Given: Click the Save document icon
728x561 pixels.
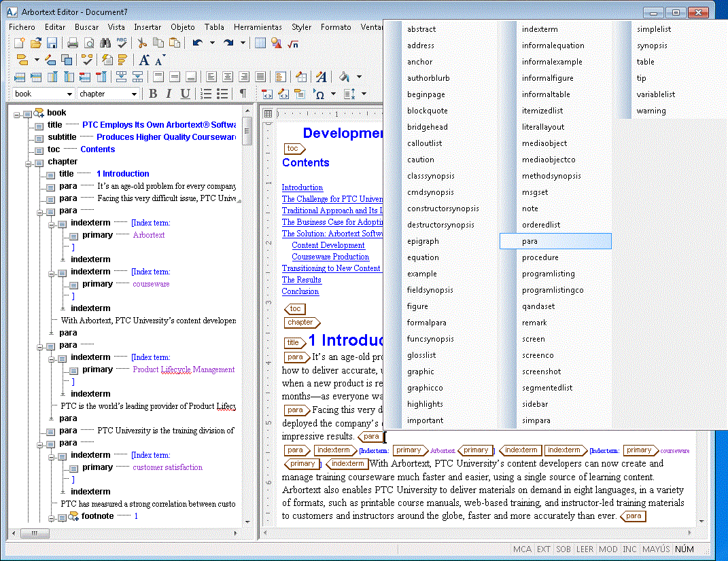Looking at the screenshot, I should (52, 43).
